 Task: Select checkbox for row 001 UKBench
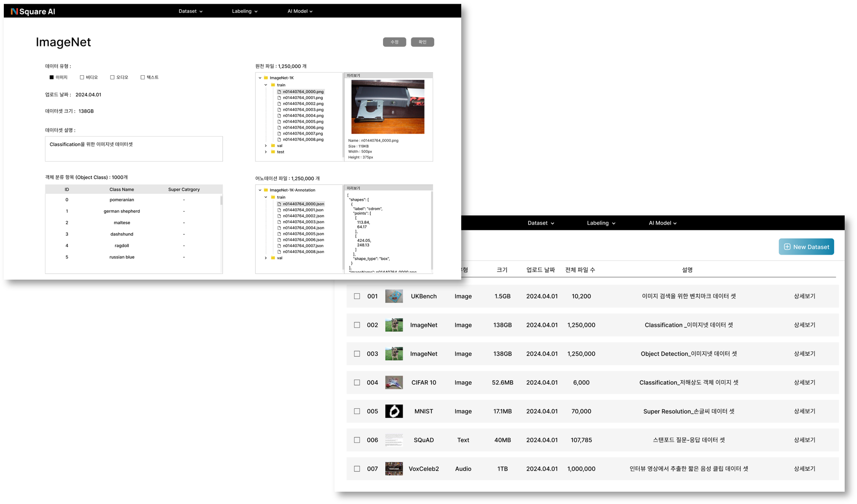pos(357,296)
